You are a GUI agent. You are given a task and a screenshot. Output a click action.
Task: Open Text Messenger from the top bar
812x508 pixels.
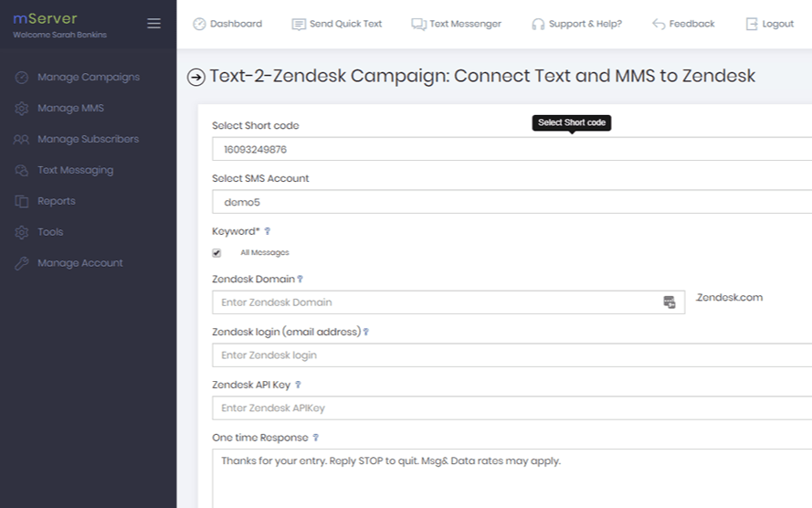pos(456,24)
